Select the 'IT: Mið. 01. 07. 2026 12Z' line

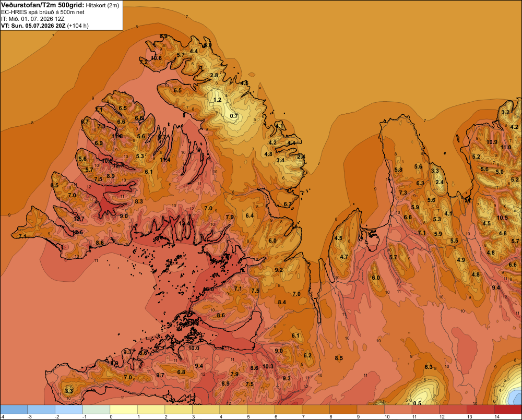point(32,19)
